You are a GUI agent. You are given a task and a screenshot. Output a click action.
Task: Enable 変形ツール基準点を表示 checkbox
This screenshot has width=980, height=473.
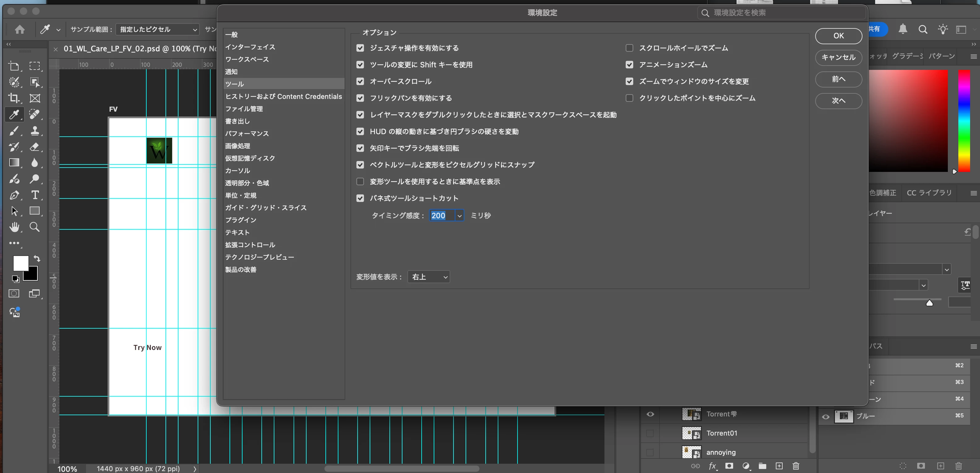(x=360, y=181)
